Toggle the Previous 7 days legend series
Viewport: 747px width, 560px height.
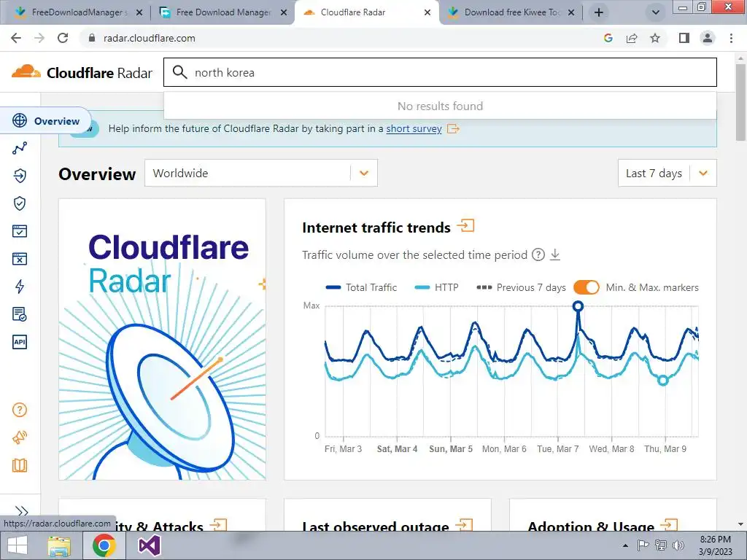(x=521, y=287)
